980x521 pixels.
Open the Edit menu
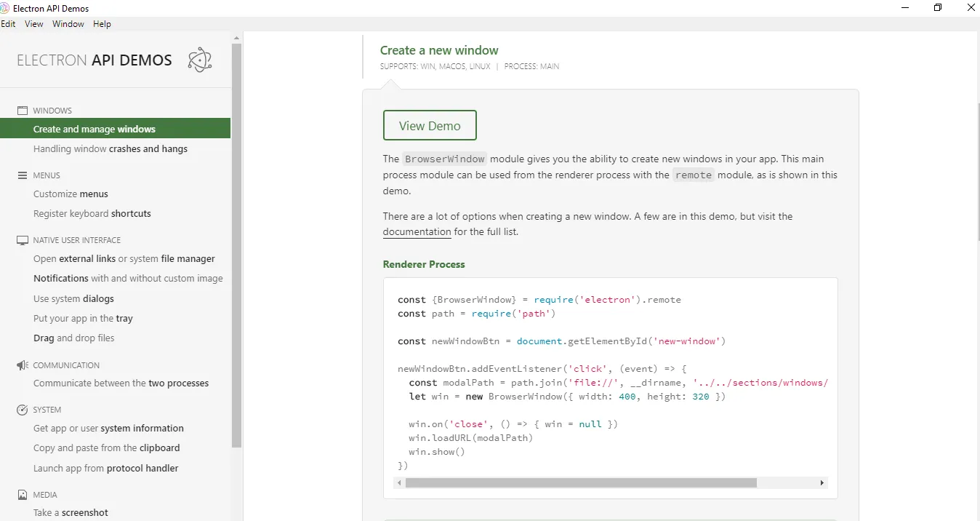8,24
